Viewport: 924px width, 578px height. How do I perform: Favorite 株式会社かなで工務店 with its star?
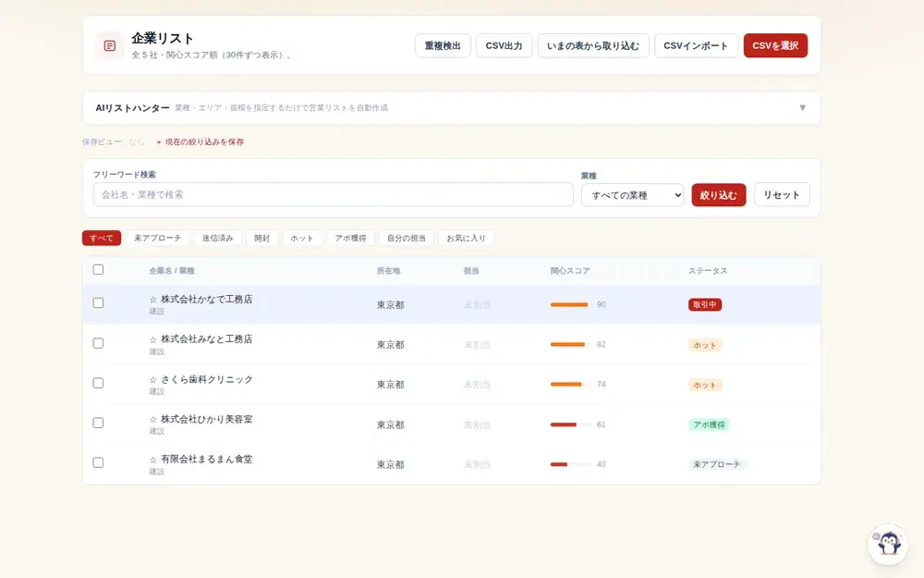point(153,300)
